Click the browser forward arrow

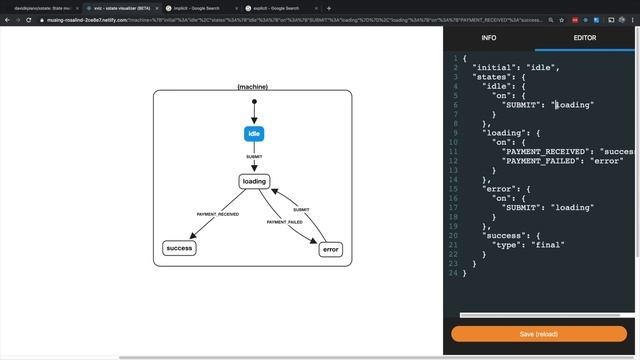coord(18,20)
